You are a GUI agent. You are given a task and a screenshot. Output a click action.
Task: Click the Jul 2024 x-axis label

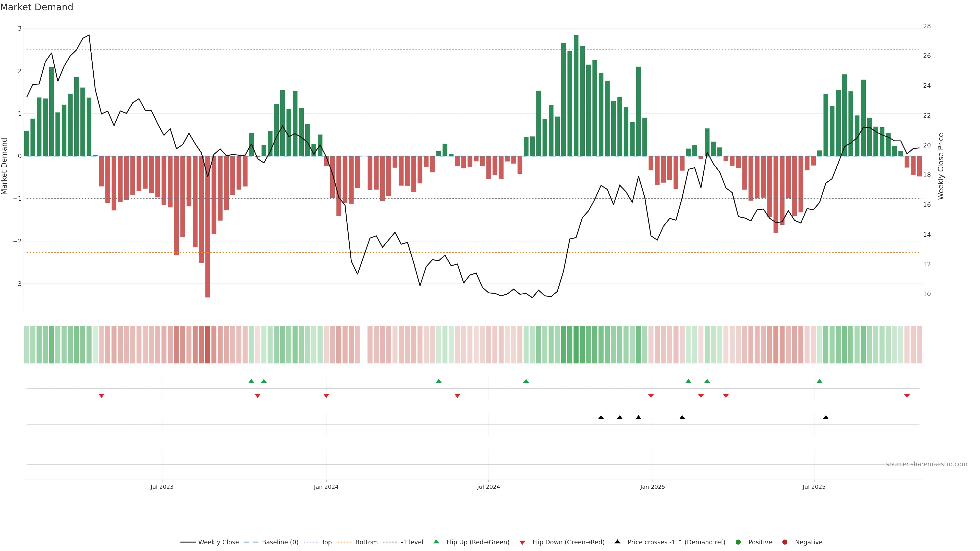pos(488,487)
